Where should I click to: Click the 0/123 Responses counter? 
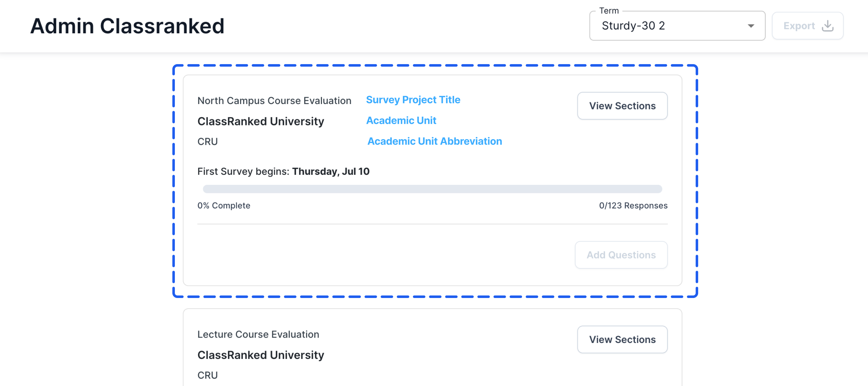point(633,206)
